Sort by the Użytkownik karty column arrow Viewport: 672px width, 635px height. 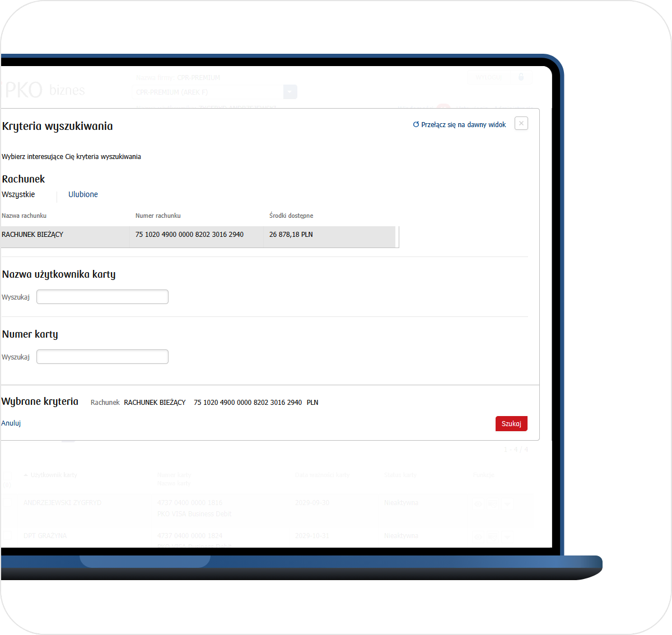(x=26, y=475)
